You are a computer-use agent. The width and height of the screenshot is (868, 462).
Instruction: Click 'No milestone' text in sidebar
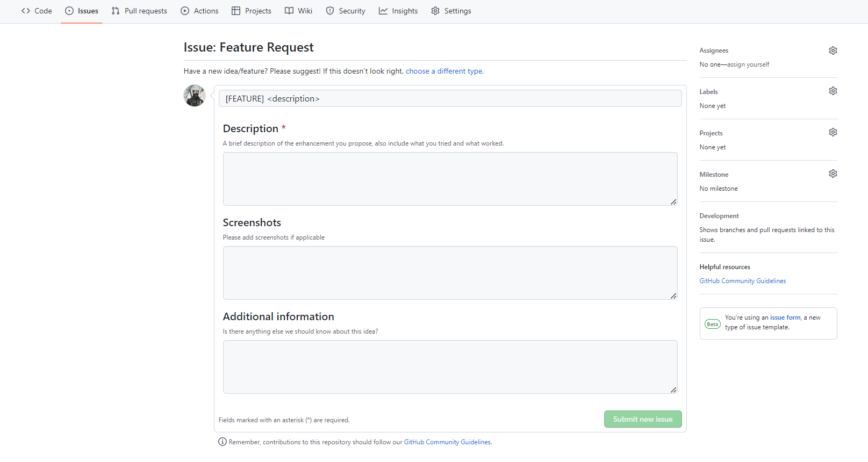[719, 189]
